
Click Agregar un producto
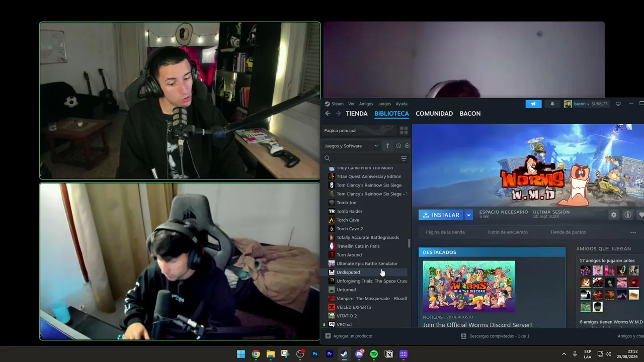[x=353, y=336]
